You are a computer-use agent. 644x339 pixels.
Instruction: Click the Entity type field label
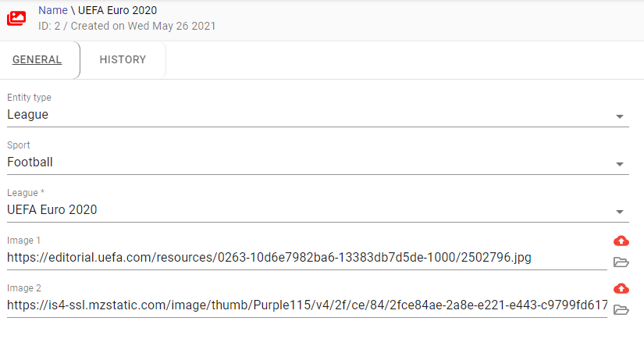point(30,98)
